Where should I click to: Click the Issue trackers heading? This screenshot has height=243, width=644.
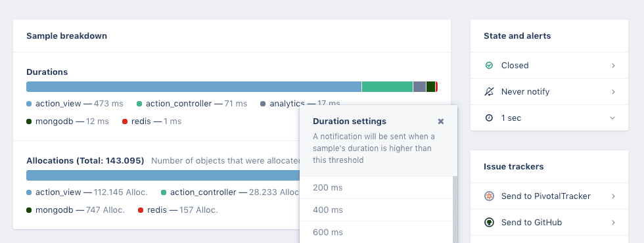click(513, 166)
